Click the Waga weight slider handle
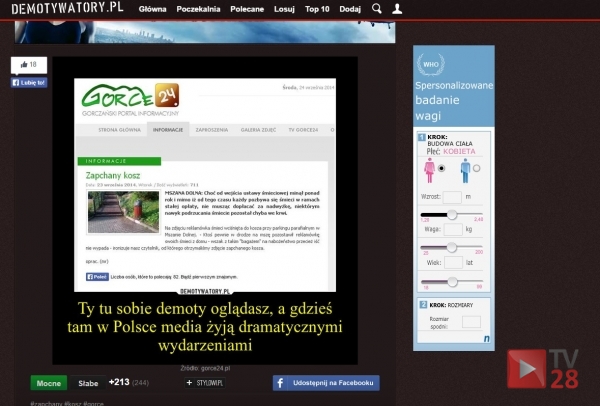The height and width of the screenshot is (406, 600). coord(452,248)
